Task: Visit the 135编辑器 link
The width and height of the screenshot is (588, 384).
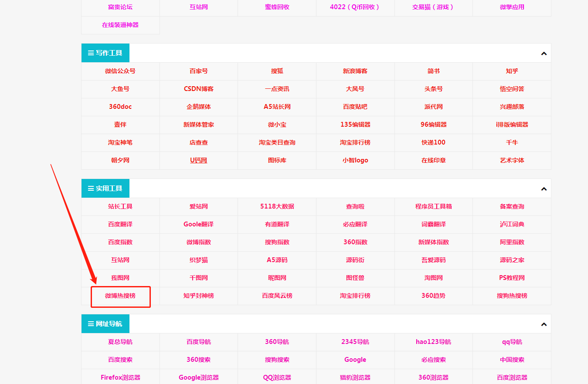Action: 355,125
